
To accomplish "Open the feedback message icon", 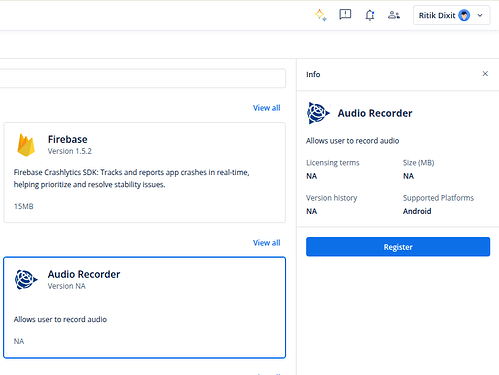I will pos(345,15).
